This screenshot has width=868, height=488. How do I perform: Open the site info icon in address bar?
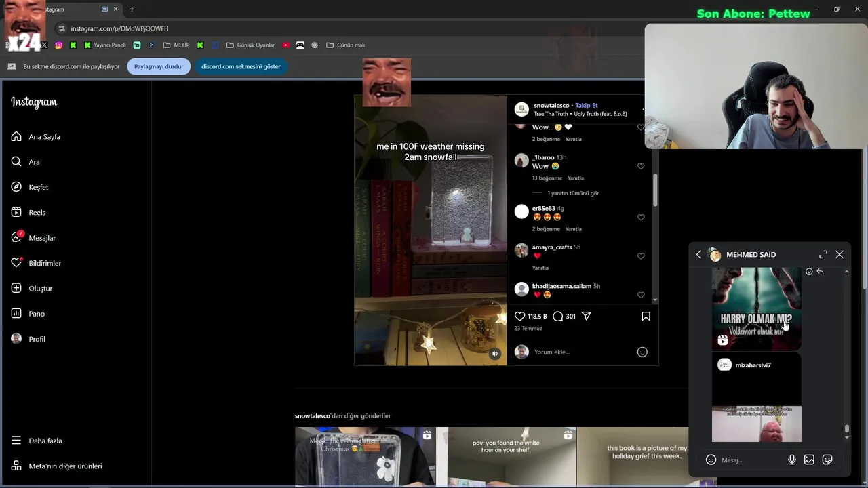[x=62, y=28]
